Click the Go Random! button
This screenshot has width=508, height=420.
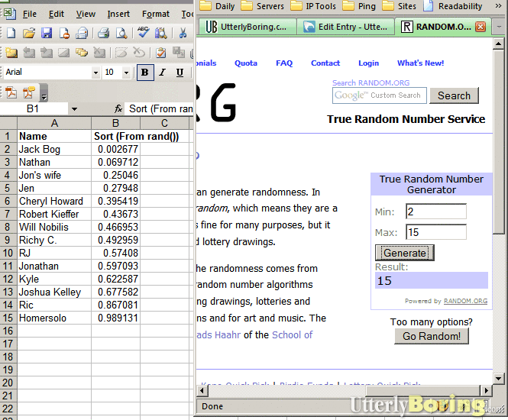coord(431,336)
